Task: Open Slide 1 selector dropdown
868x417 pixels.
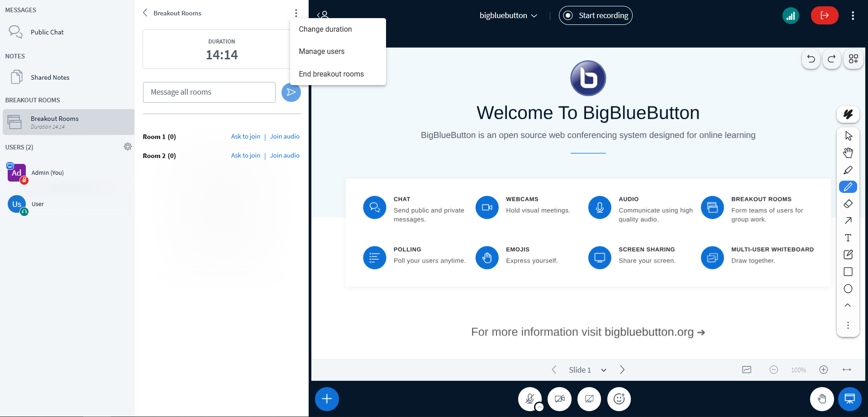Action: 587,370
